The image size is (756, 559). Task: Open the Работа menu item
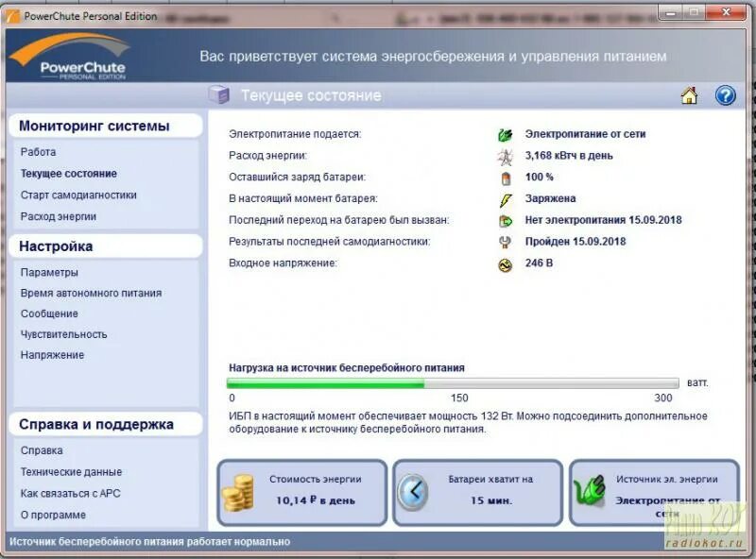tap(38, 152)
